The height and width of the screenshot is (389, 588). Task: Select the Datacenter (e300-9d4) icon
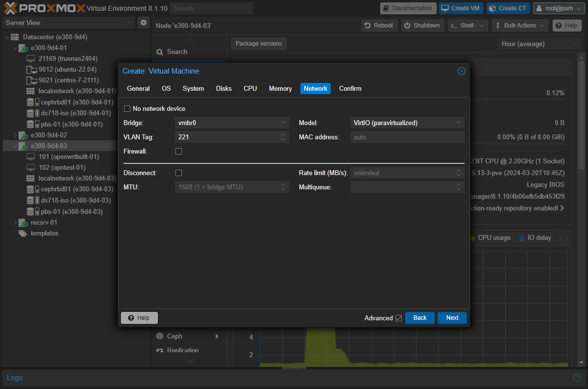point(14,37)
